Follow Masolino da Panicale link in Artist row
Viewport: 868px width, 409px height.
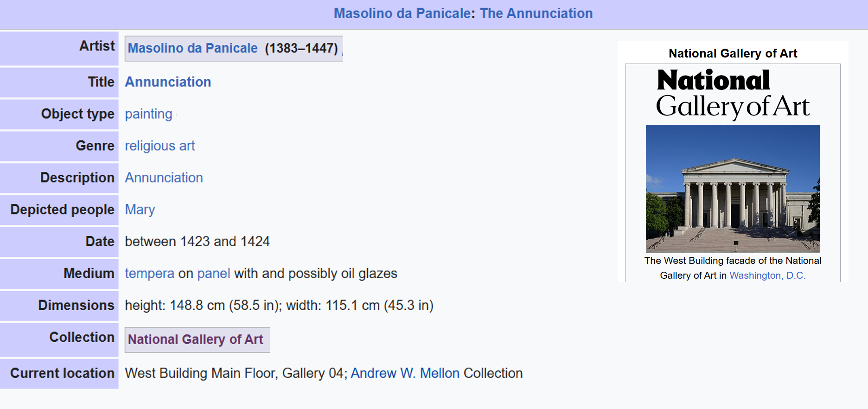pos(192,48)
